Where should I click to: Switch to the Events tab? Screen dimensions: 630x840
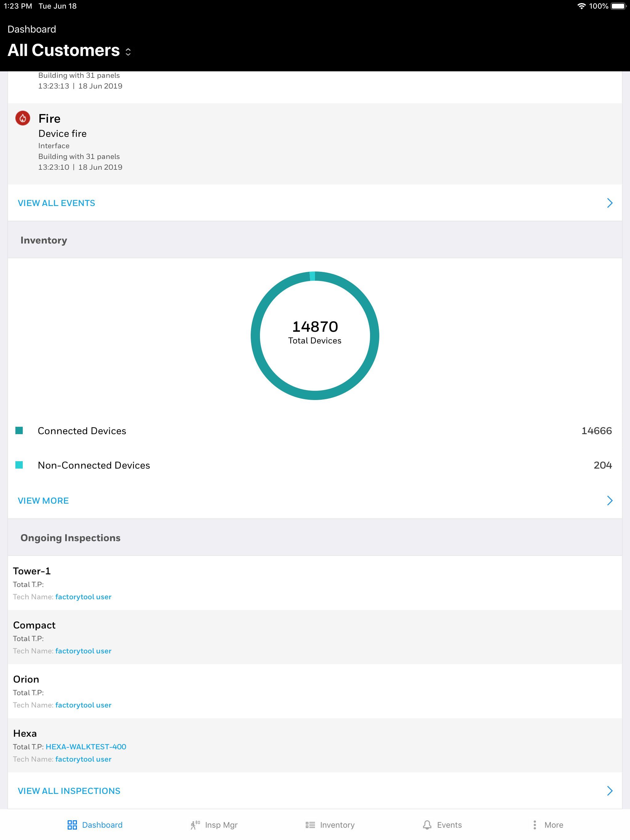[449, 825]
